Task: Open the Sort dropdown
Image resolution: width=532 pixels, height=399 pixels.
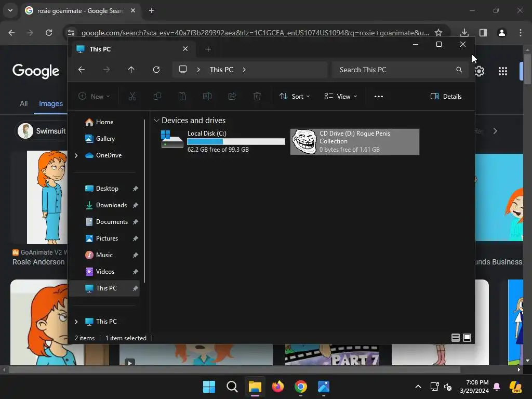Action: tap(295, 96)
